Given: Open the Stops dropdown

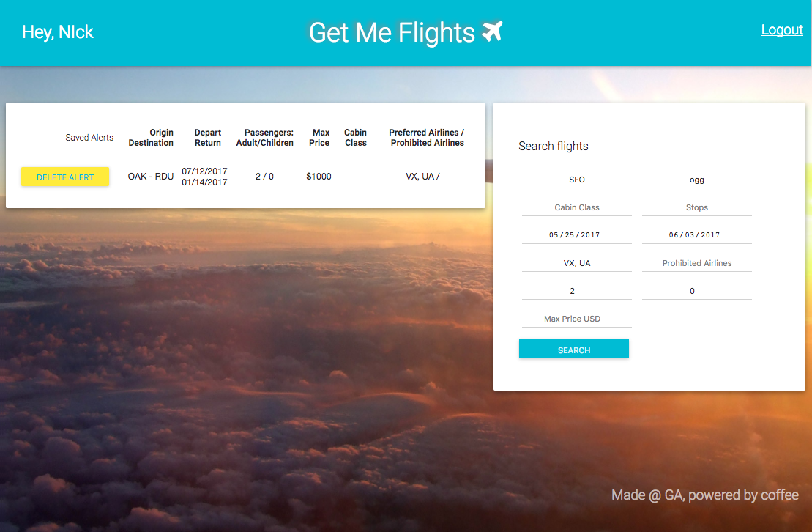Looking at the screenshot, I should [x=696, y=207].
